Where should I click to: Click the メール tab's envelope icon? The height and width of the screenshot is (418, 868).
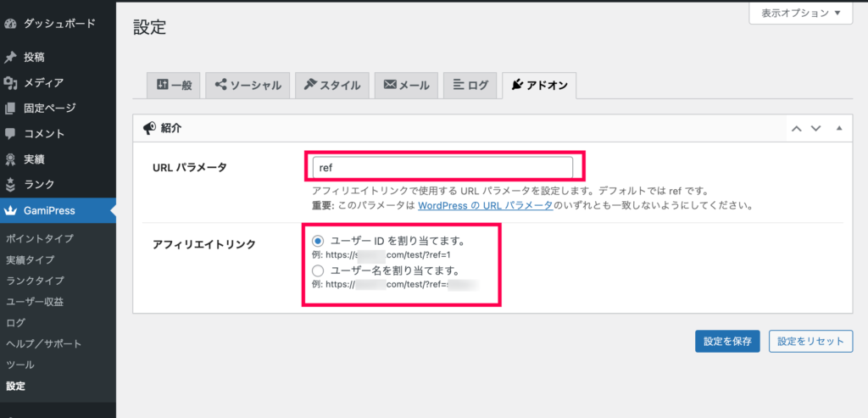point(390,85)
